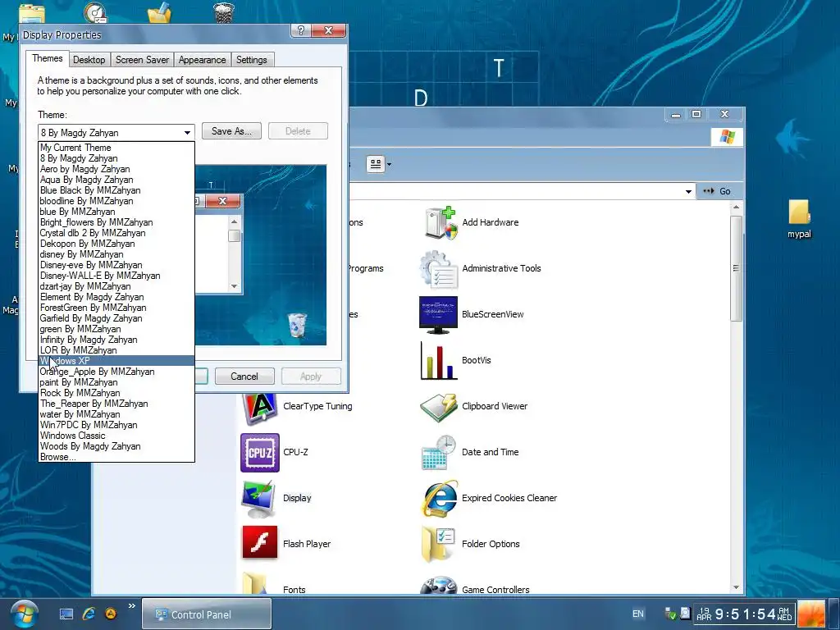Open the Views dropdown arrow in the toolbar
Image resolution: width=840 pixels, height=630 pixels.
389,164
